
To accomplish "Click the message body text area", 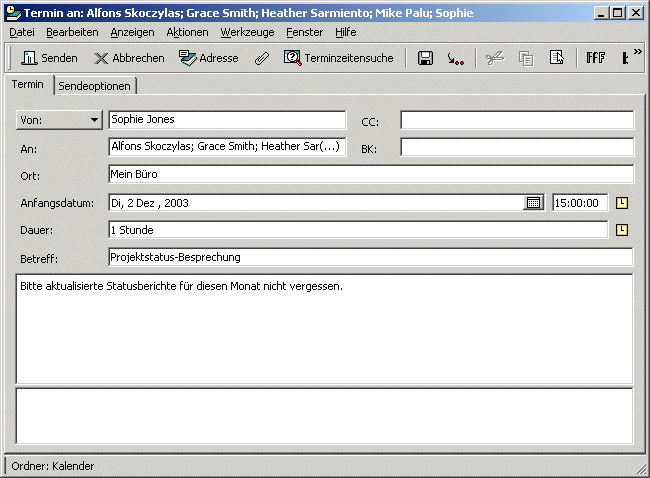I will coord(325,329).
